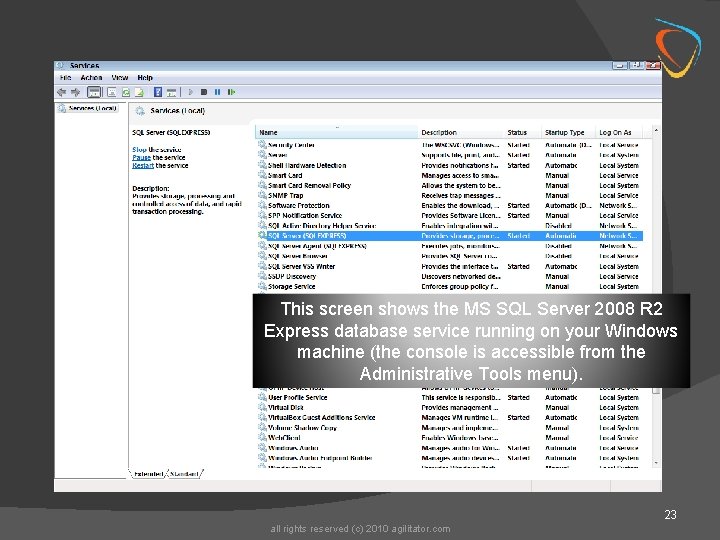This screenshot has height=540, width=720.
Task: Open the View menu
Action: point(120,78)
